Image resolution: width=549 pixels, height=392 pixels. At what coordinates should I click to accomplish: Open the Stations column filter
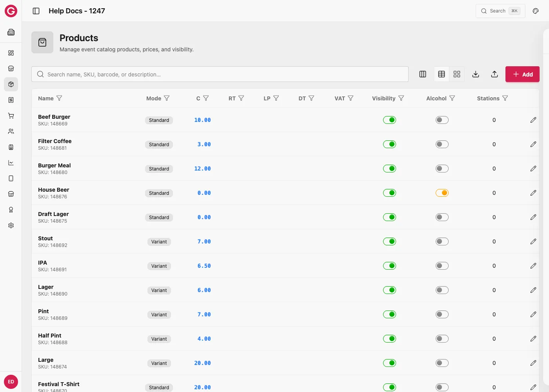coord(505,98)
